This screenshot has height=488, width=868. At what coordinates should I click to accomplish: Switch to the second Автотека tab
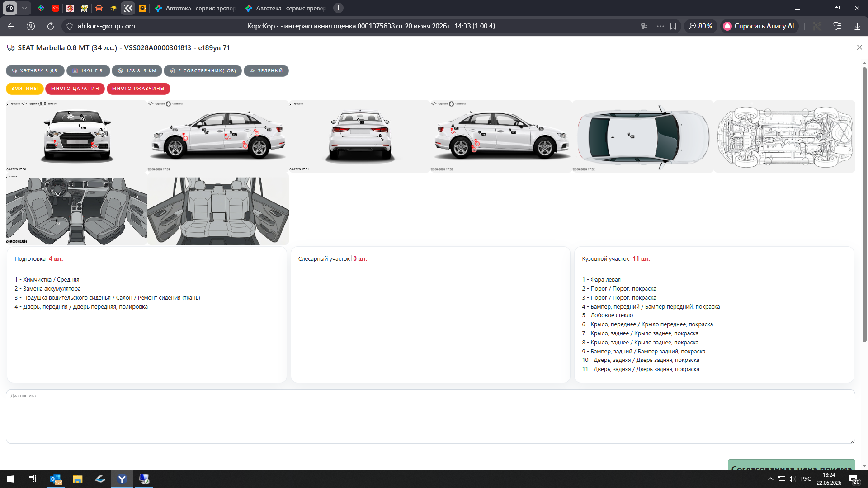[285, 8]
